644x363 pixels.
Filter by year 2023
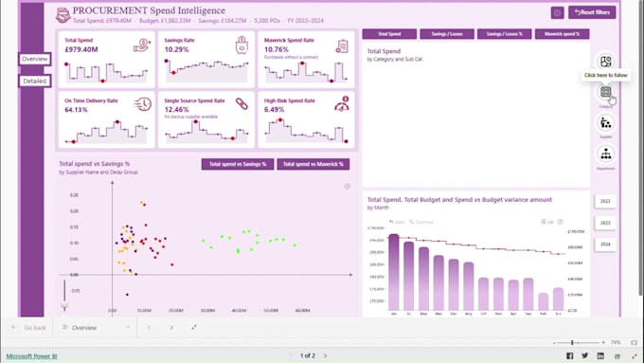(605, 223)
